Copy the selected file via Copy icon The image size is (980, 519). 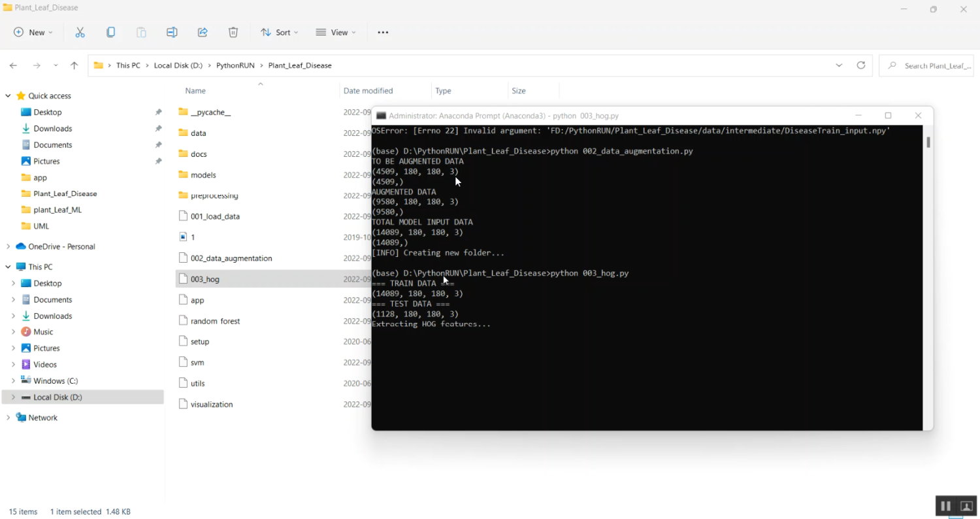click(110, 32)
